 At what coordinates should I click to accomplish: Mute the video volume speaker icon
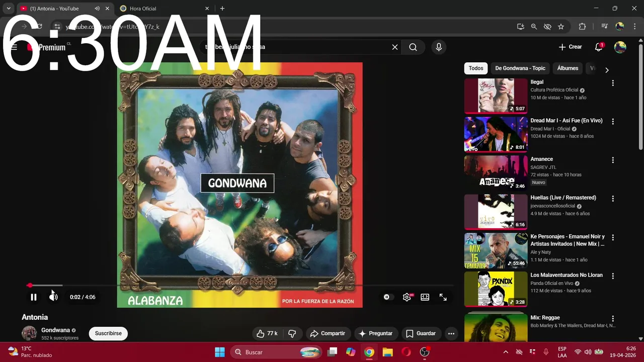pos(53,297)
